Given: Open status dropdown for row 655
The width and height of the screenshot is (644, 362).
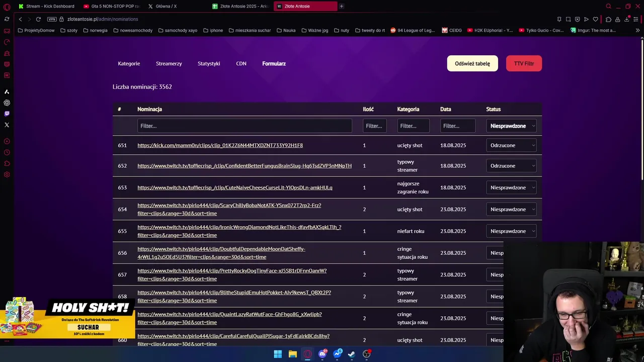Looking at the screenshot, I should 511,231.
